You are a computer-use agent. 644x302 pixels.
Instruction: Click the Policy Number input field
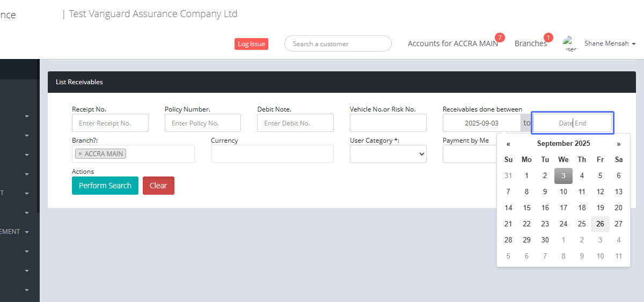pyautogui.click(x=202, y=123)
